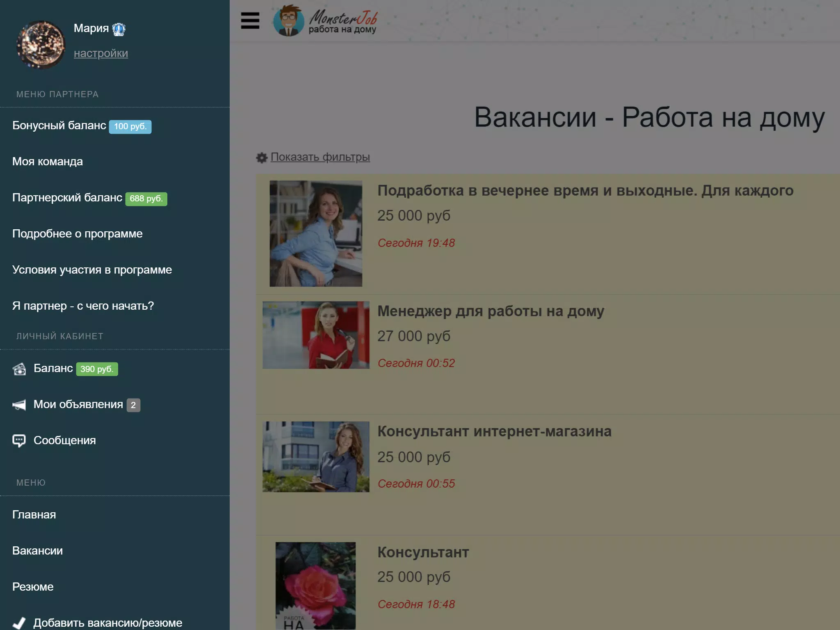
Task: Click the gear icon beside Показать фильтры
Action: click(x=261, y=157)
